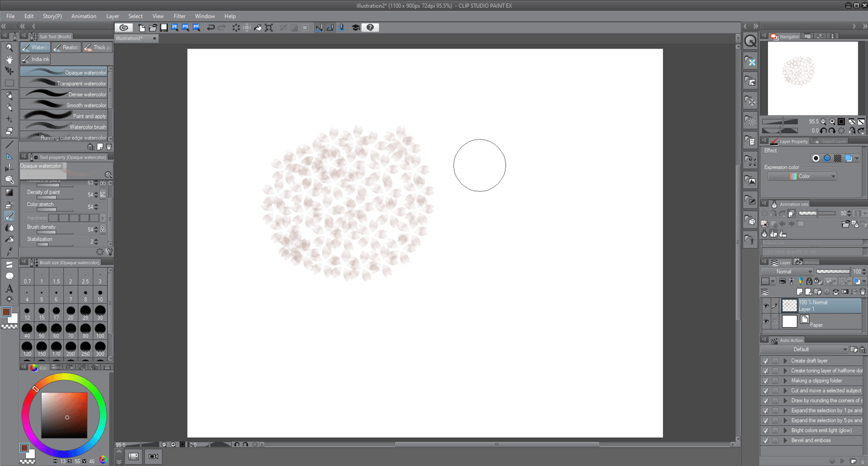Select the Blend (water drops) tool

point(9,228)
